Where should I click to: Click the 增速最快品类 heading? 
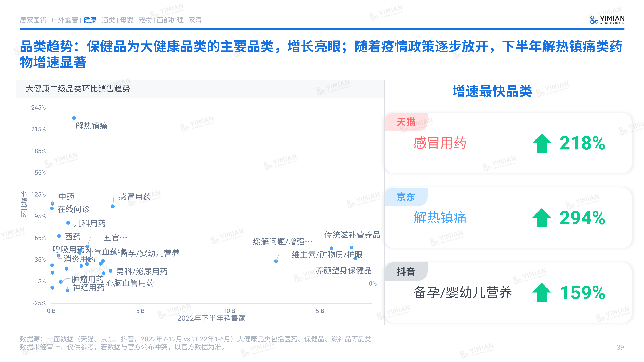(x=492, y=91)
